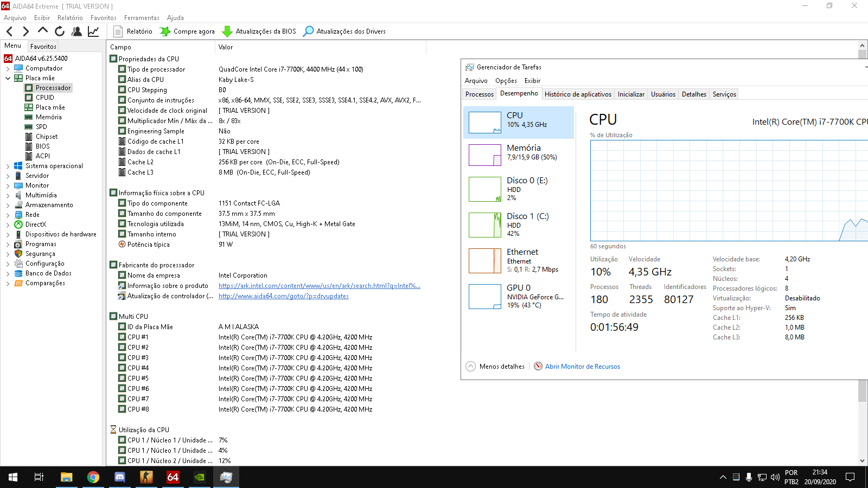Select ACPI tree item

(x=42, y=156)
